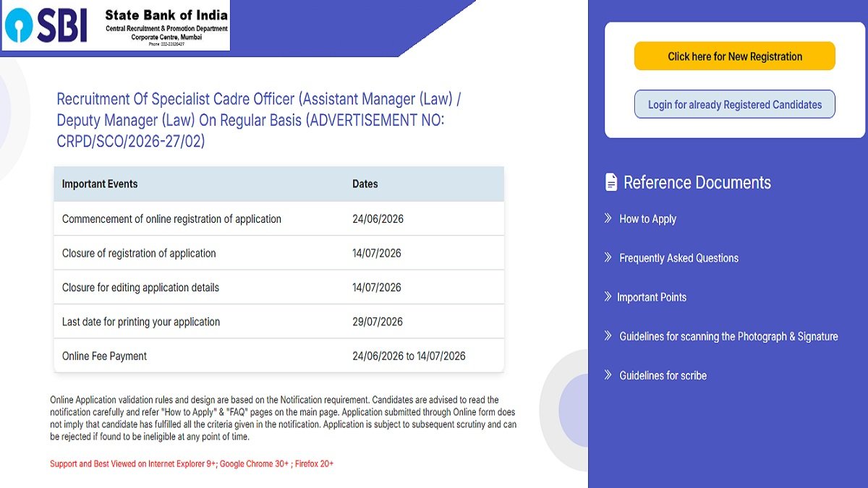
Task: Click the recruitment advertisement heading
Action: point(260,120)
